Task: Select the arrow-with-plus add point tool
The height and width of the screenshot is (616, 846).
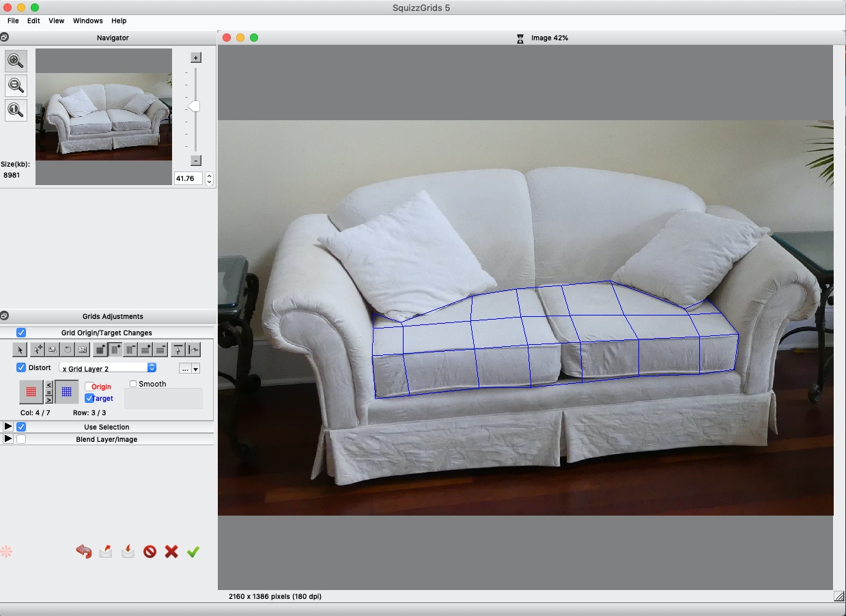Action: pos(38,350)
